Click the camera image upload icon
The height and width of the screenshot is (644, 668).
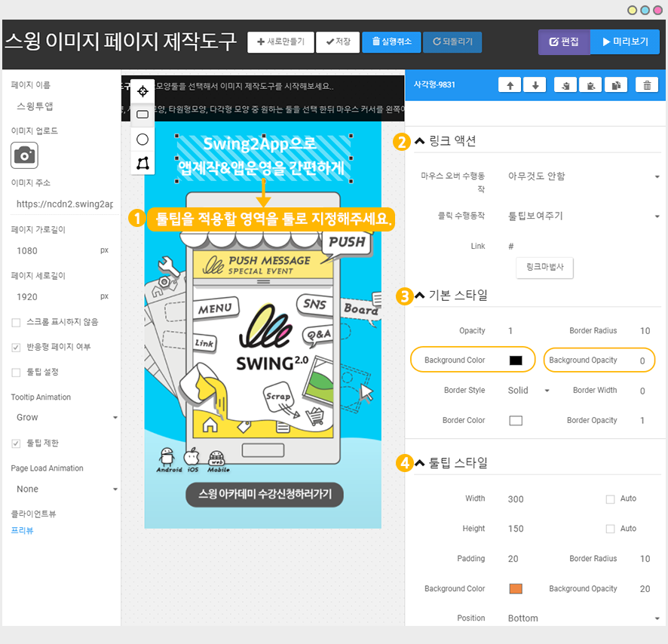click(24, 155)
